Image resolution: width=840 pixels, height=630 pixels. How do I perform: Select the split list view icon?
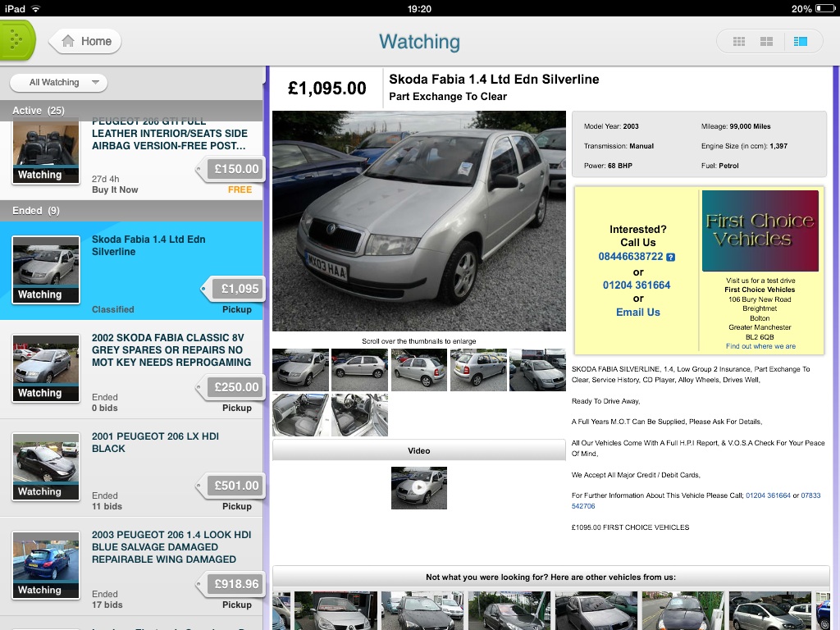coord(801,41)
